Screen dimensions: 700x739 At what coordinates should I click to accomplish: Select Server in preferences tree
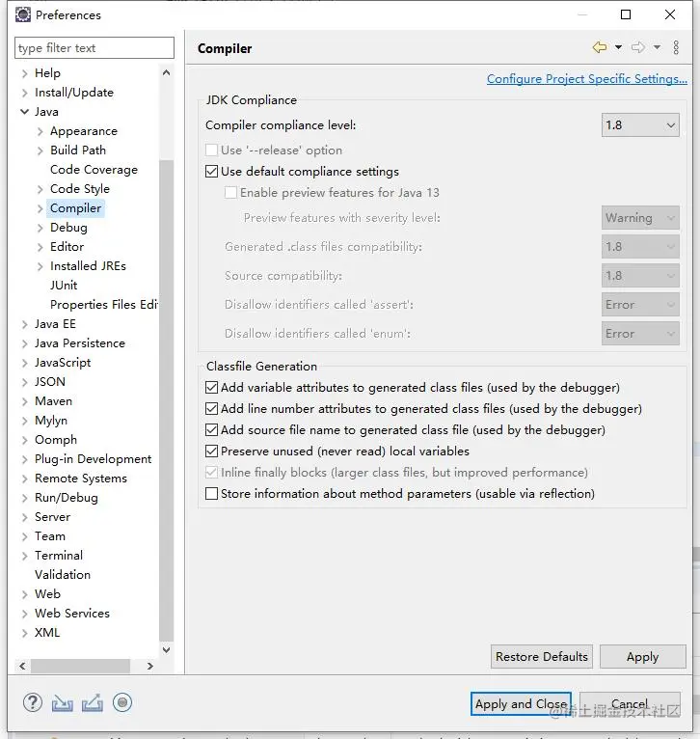coord(52,517)
